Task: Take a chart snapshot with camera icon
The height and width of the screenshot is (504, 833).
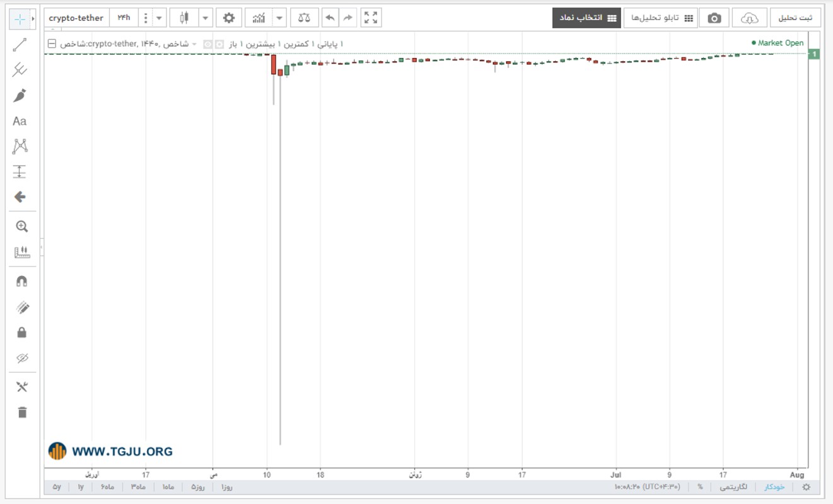Action: pos(714,18)
